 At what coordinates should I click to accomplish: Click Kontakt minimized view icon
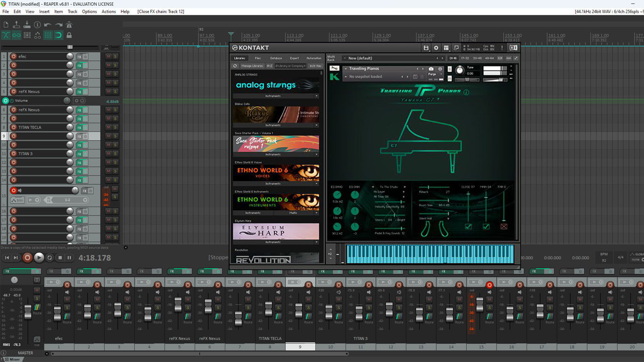click(456, 48)
